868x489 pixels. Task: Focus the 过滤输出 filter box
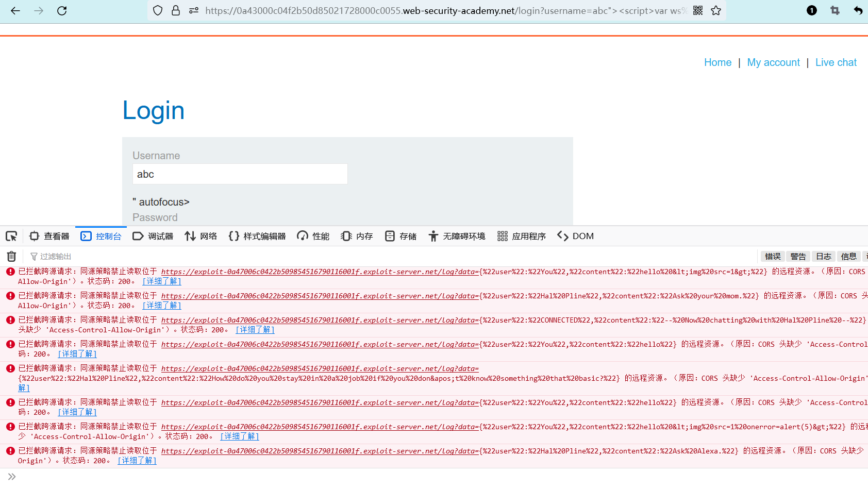pos(56,257)
